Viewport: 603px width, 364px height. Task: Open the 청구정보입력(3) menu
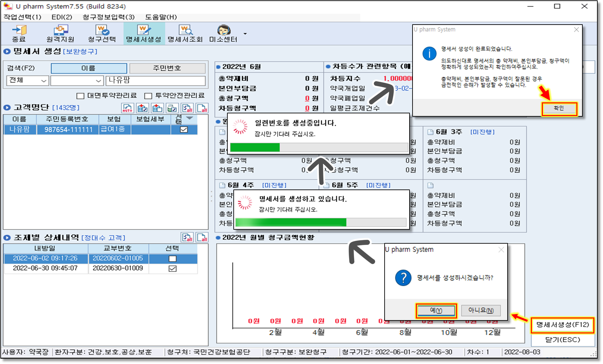108,17
